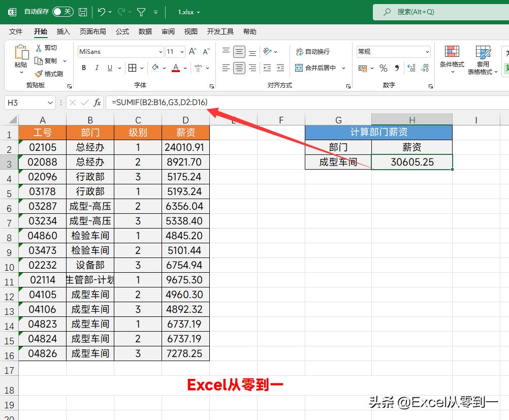Apply the percentage number format icon

383,68
